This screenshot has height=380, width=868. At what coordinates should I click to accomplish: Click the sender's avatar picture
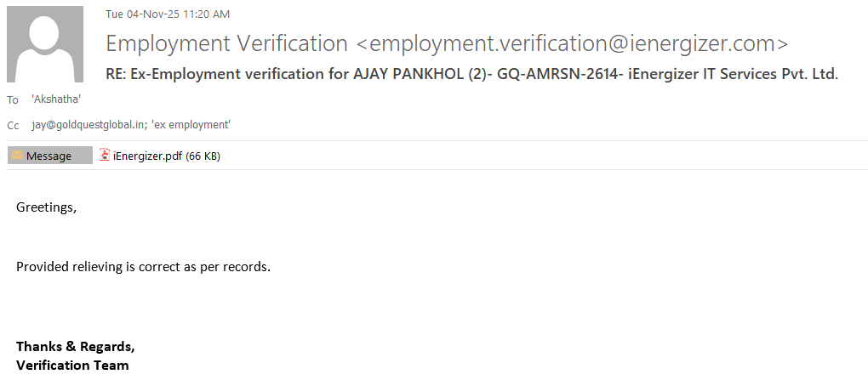tap(45, 44)
